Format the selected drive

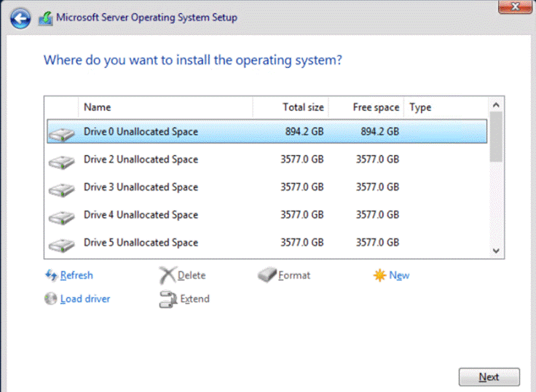tap(294, 275)
